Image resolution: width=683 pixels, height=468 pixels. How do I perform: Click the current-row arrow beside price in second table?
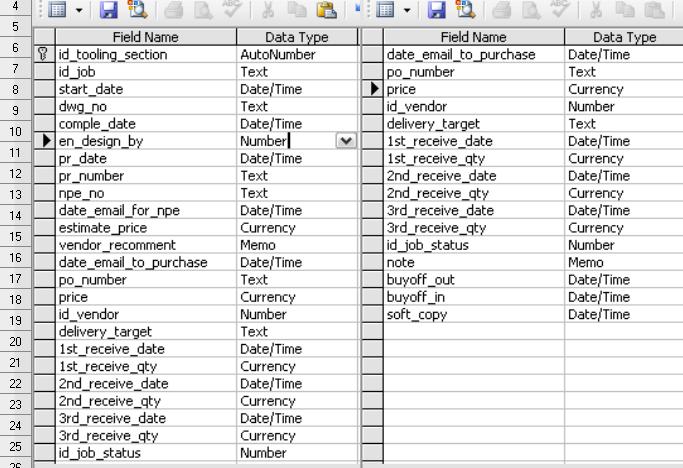click(x=374, y=88)
